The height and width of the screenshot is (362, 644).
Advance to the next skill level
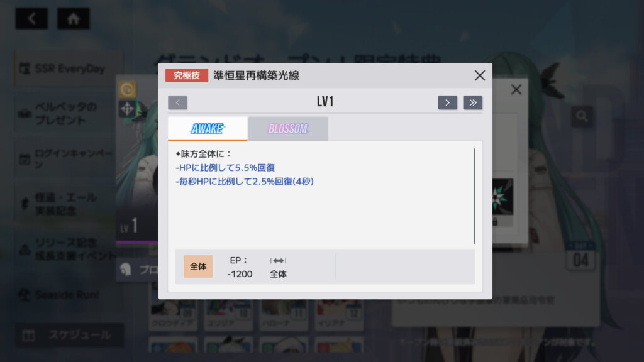point(447,102)
